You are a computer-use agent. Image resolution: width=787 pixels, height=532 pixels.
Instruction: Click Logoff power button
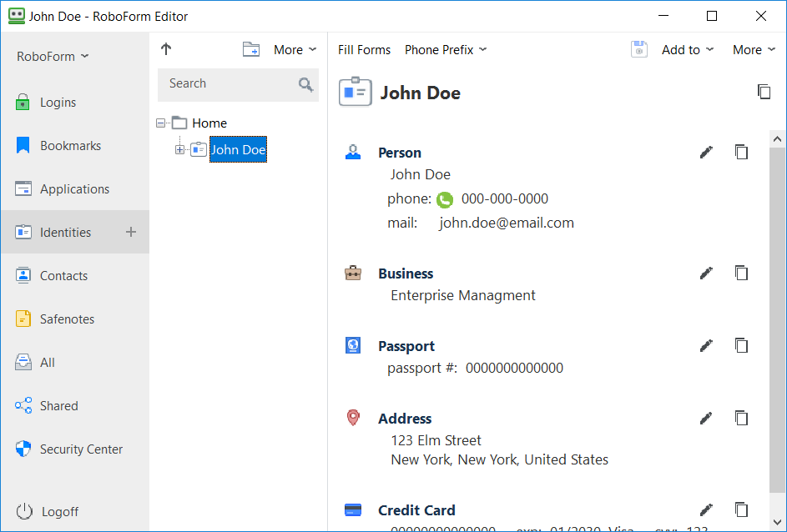click(48, 511)
